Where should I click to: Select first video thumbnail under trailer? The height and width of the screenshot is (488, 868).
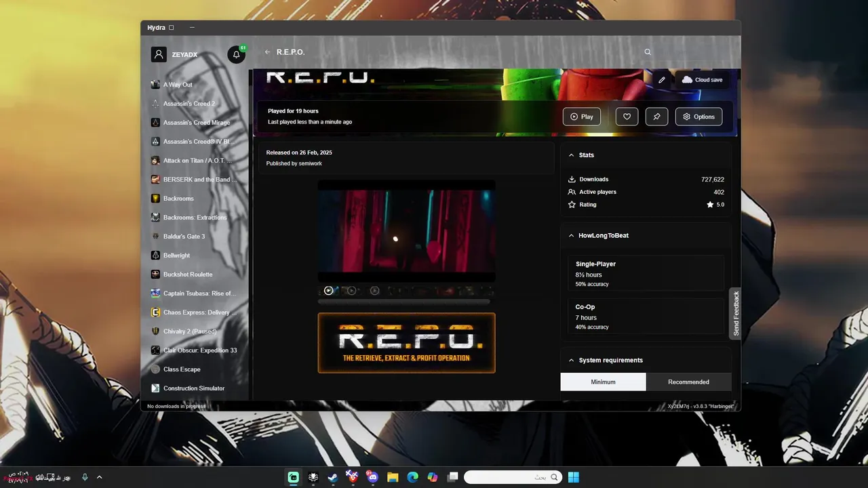pyautogui.click(x=329, y=291)
